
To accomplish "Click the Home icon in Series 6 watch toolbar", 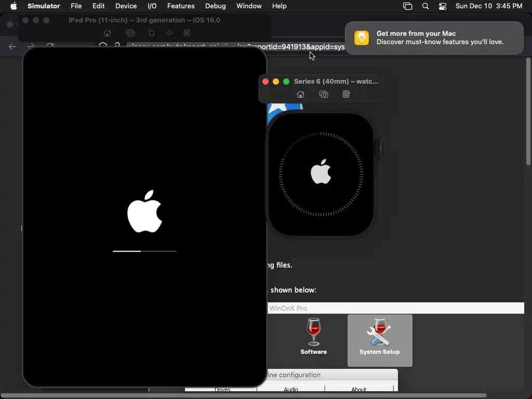I will tap(300, 94).
